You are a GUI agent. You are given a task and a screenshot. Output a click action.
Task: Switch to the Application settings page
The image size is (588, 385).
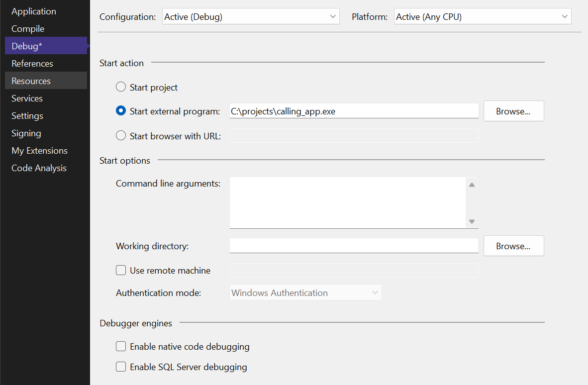click(x=33, y=11)
